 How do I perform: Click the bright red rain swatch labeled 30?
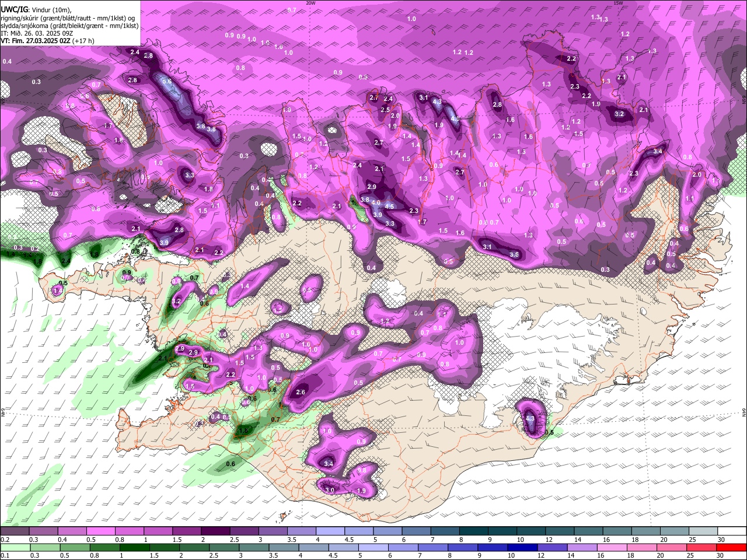[731, 548]
